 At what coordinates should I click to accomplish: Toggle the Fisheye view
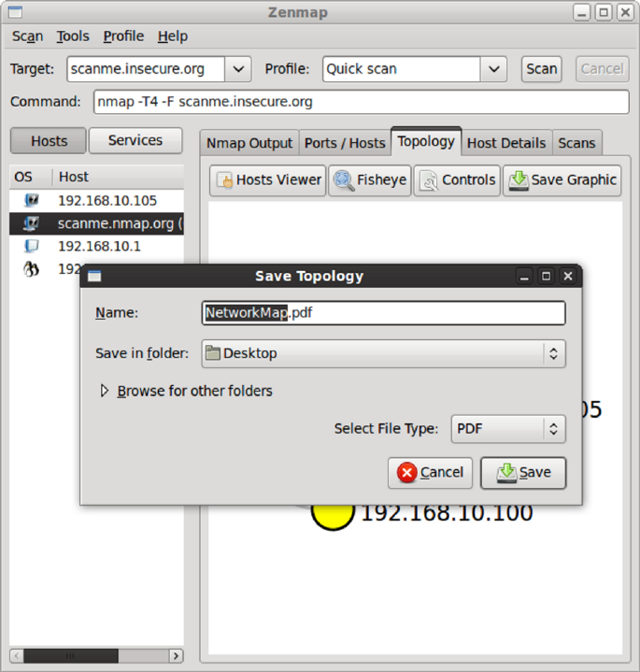tap(370, 180)
